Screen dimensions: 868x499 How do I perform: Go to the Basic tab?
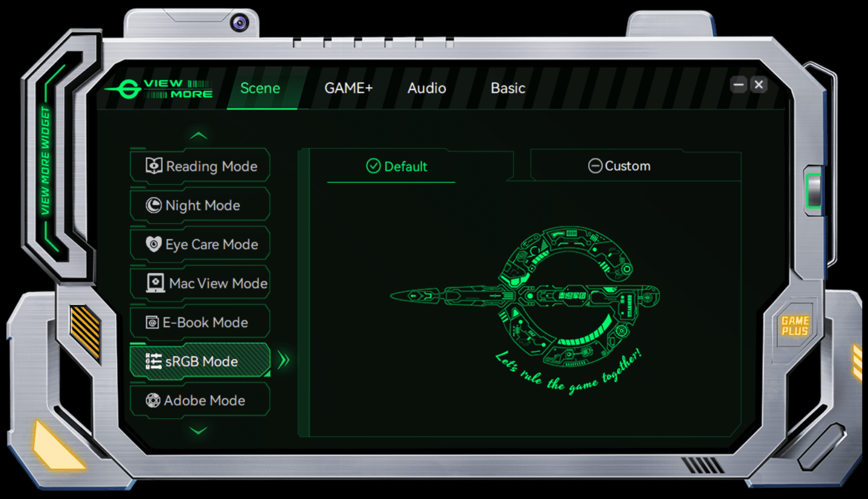coord(508,88)
